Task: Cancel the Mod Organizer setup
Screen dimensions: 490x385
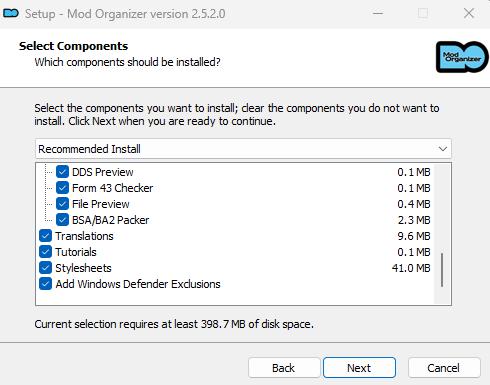Action: coord(444,368)
